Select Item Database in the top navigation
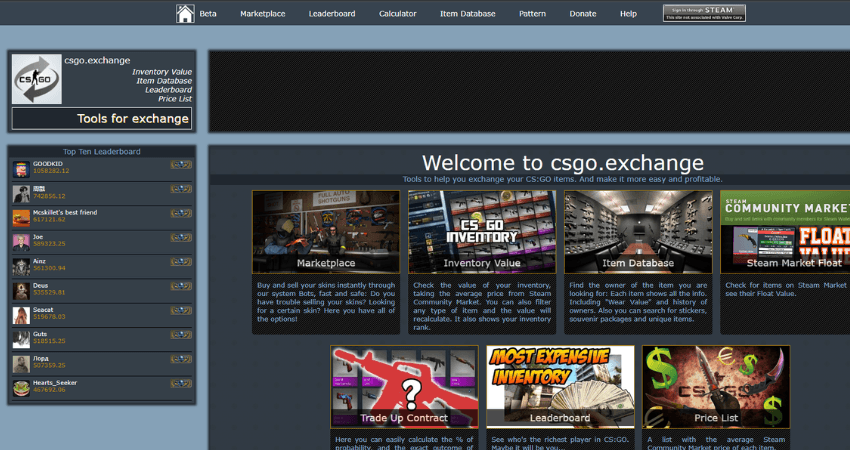 click(468, 14)
